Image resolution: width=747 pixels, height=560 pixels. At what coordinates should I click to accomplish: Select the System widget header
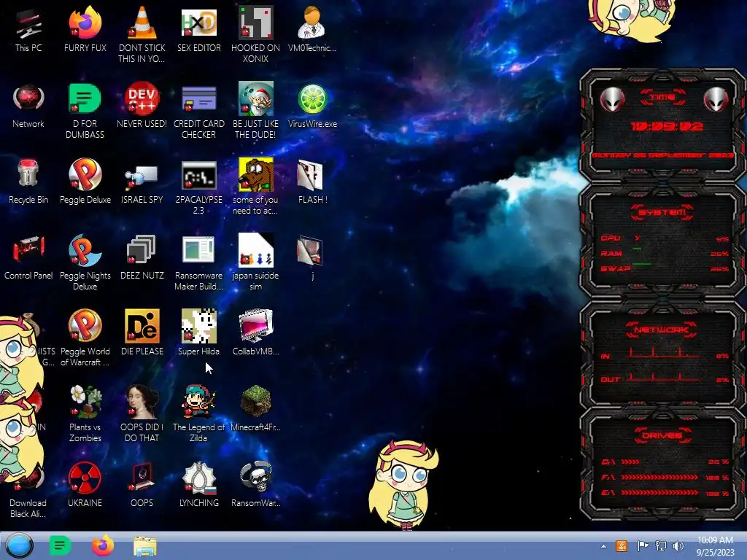[x=662, y=212]
